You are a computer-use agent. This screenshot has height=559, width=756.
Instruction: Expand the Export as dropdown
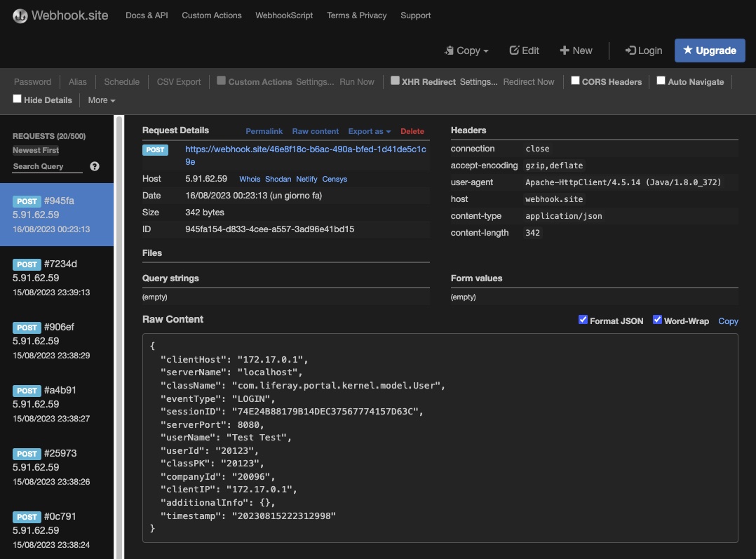click(370, 131)
